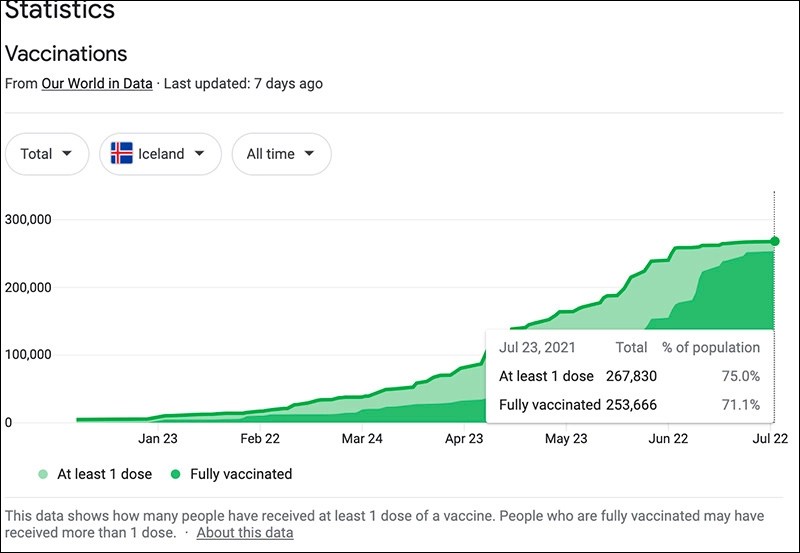Click the arrow beside Iceland
This screenshot has height=553, width=800.
(200, 154)
